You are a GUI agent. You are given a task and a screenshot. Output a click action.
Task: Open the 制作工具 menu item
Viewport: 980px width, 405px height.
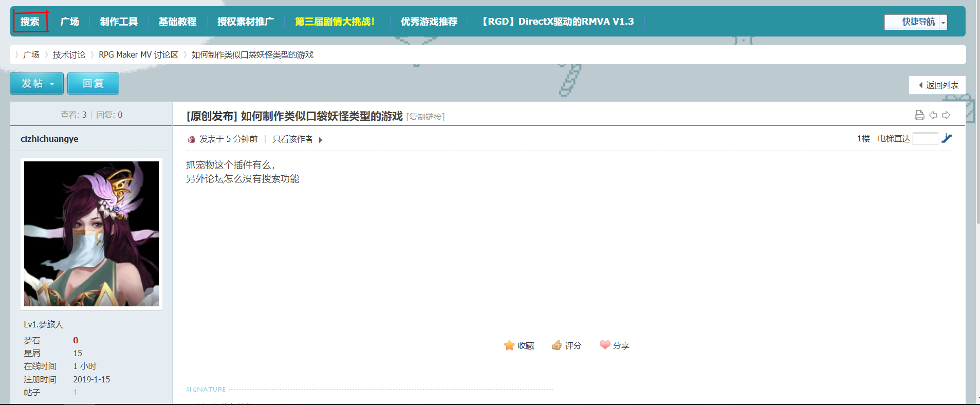tap(119, 22)
